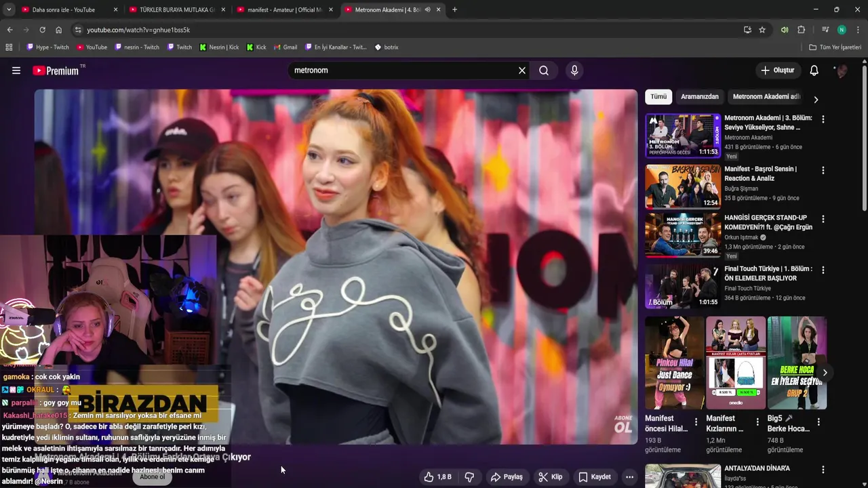Click the Klip button
Screen dimensions: 868x488
550,477
